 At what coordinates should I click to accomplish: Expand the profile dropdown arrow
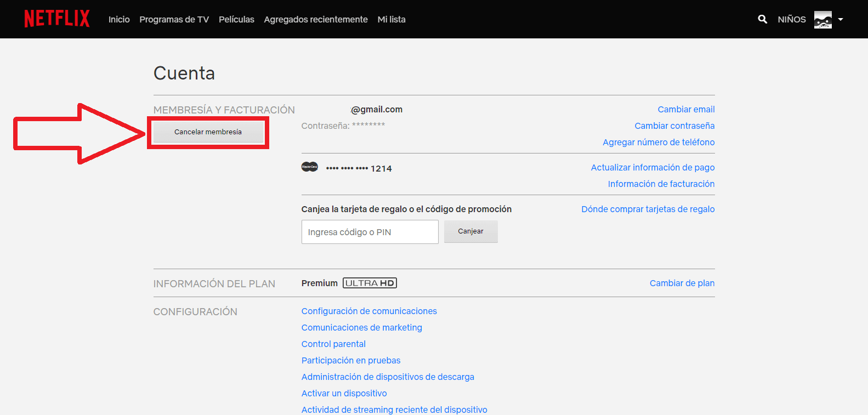(841, 20)
